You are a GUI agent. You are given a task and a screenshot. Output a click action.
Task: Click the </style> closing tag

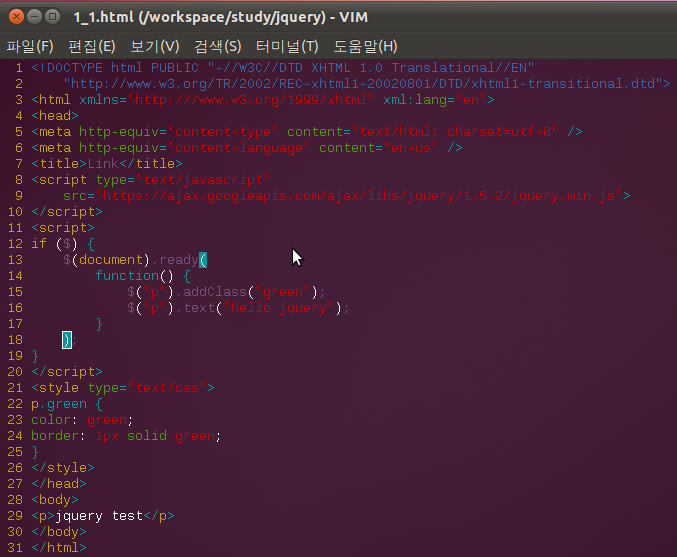click(x=63, y=468)
